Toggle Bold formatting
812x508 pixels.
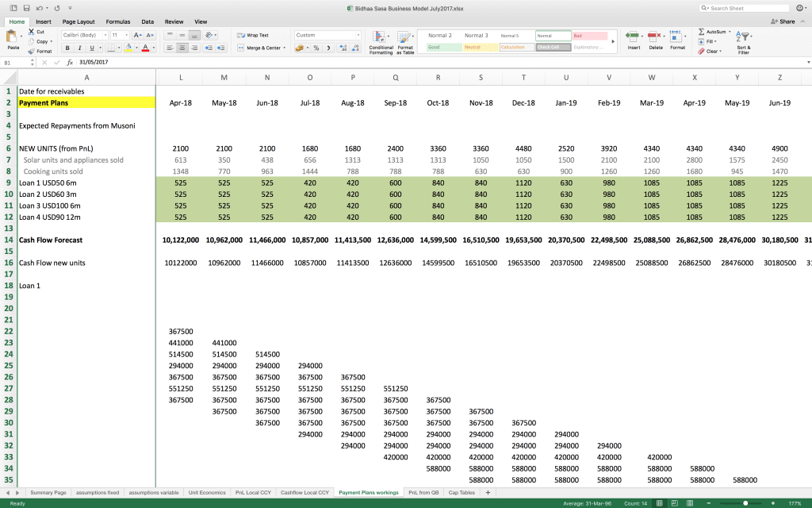[68, 48]
